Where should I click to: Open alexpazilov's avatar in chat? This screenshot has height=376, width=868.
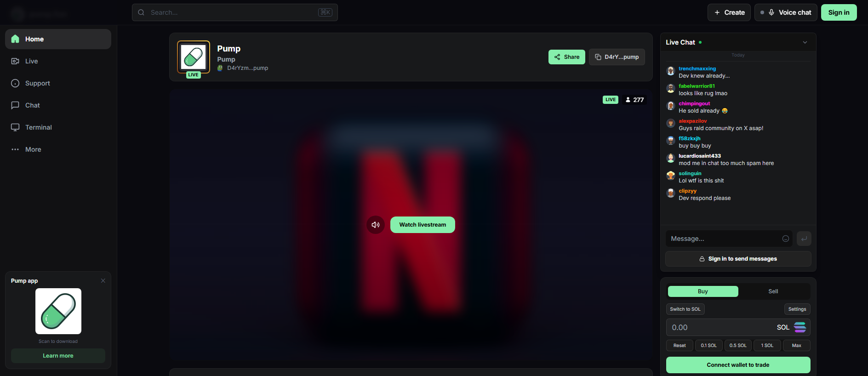coord(671,123)
